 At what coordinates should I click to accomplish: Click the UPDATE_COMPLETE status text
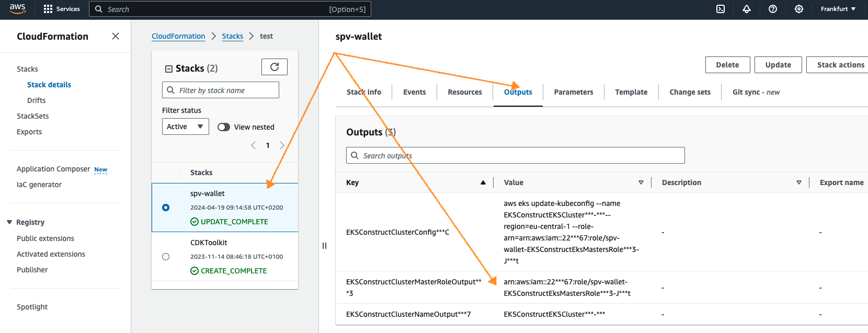pos(234,222)
